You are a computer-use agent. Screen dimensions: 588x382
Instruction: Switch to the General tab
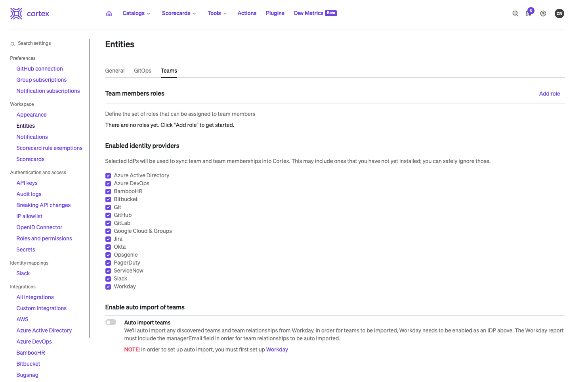point(115,71)
